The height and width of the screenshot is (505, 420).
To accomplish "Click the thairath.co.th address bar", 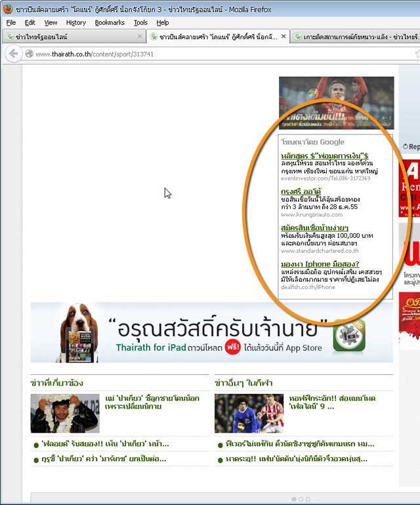I will click(x=219, y=54).
